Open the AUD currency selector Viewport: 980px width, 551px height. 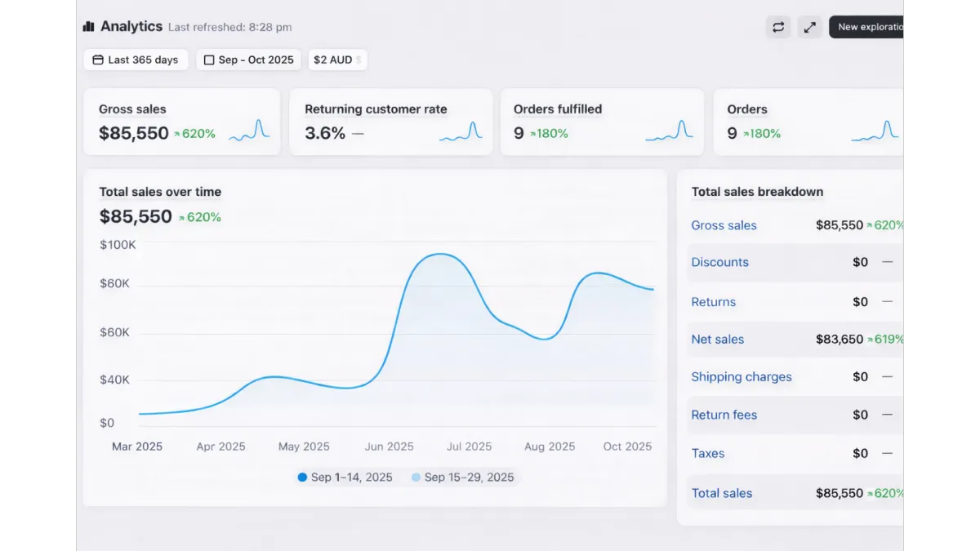(337, 60)
